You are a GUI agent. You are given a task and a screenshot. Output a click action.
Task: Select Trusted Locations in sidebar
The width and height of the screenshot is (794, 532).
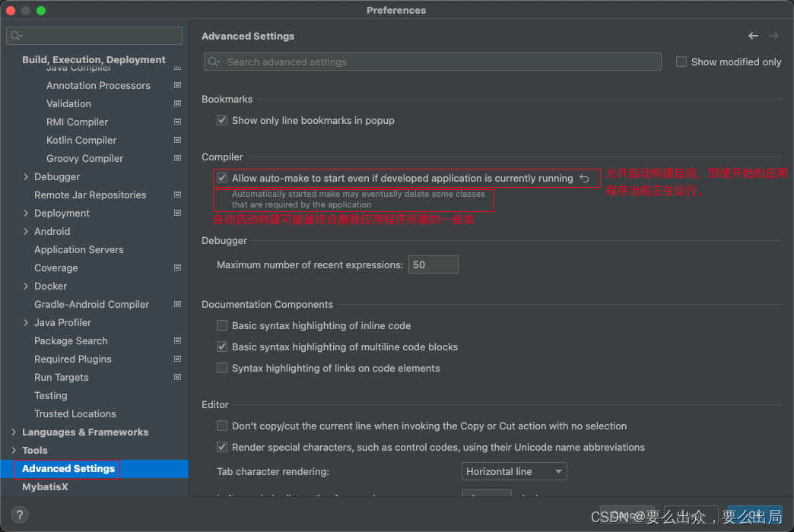click(75, 413)
